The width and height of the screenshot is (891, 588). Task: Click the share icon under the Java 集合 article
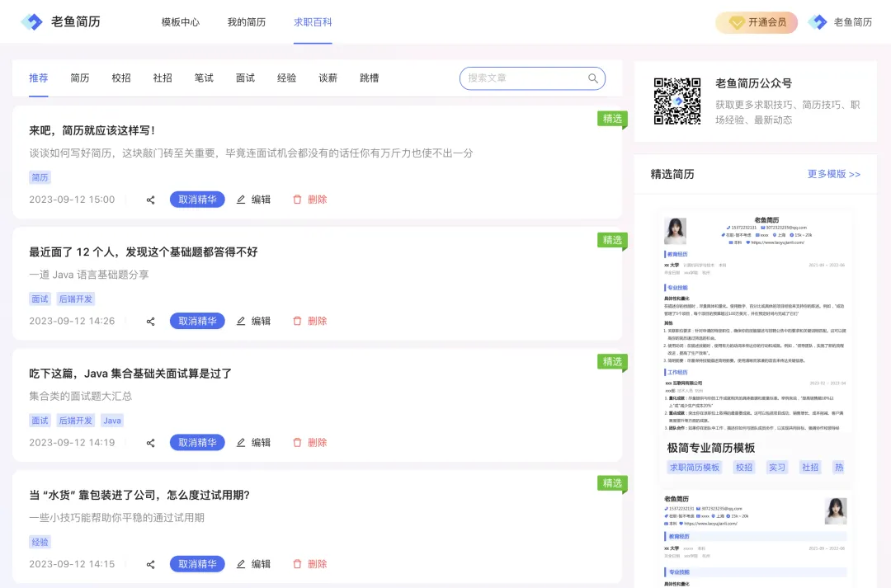pos(150,442)
